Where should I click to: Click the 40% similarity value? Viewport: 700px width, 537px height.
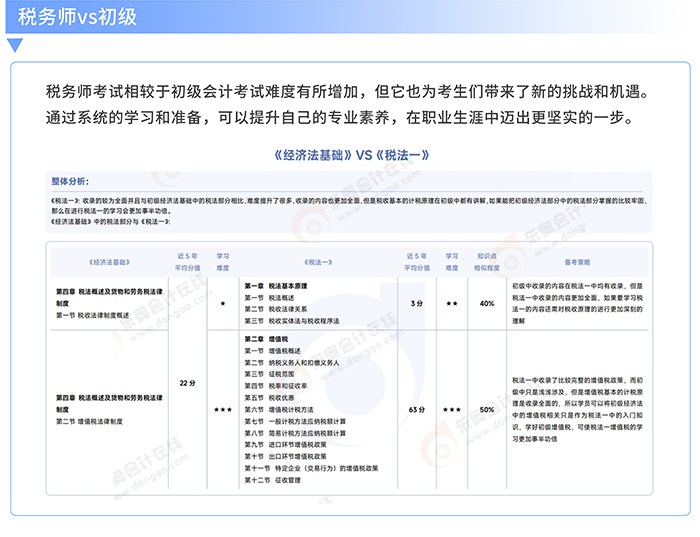(x=487, y=302)
